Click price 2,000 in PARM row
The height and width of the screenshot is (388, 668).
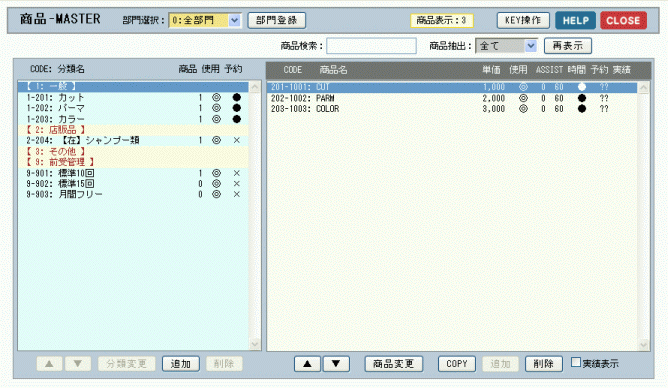click(x=493, y=98)
